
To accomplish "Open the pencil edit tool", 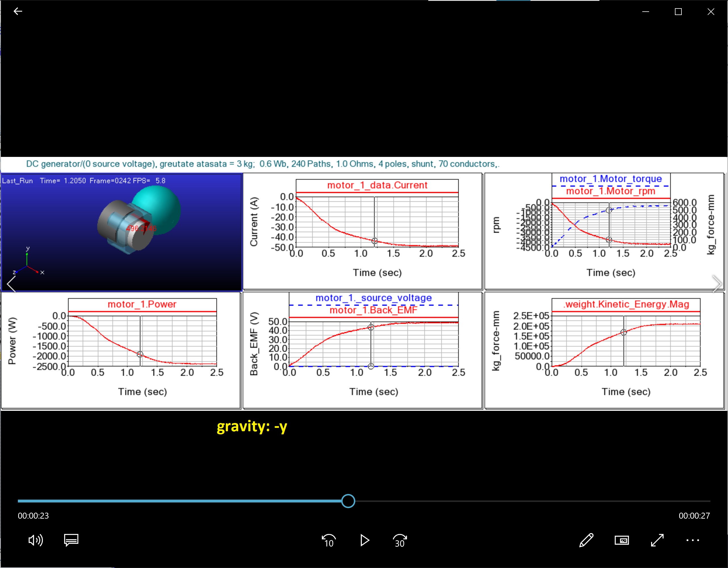I will pyautogui.click(x=586, y=540).
